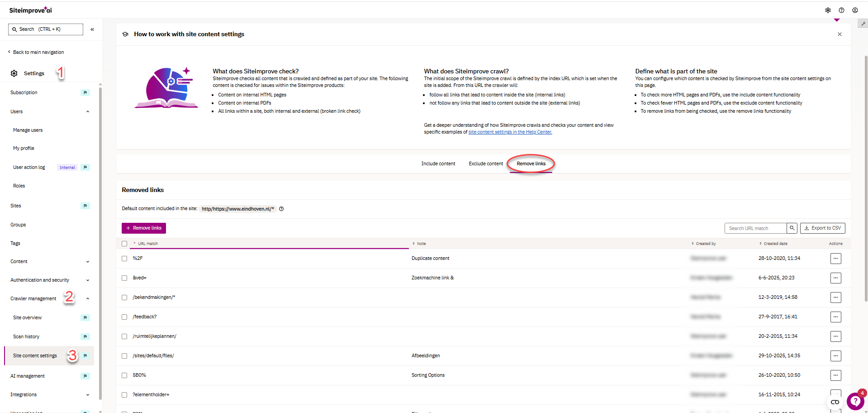Screen dimensions: 868x413
Task: Sort the table by Created date column
Action: point(773,244)
